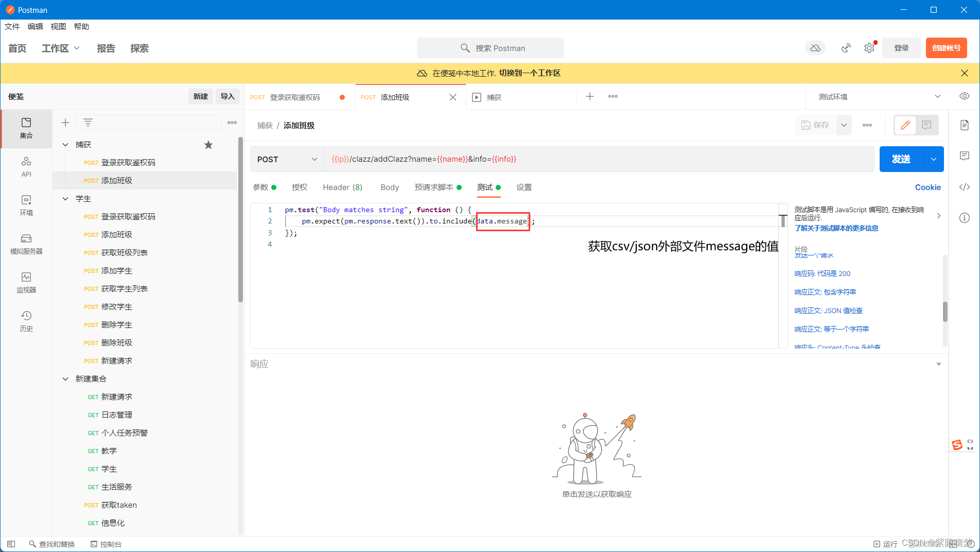The width and height of the screenshot is (980, 552).
Task: Open the code snippet panel on right
Action: pos(965,187)
